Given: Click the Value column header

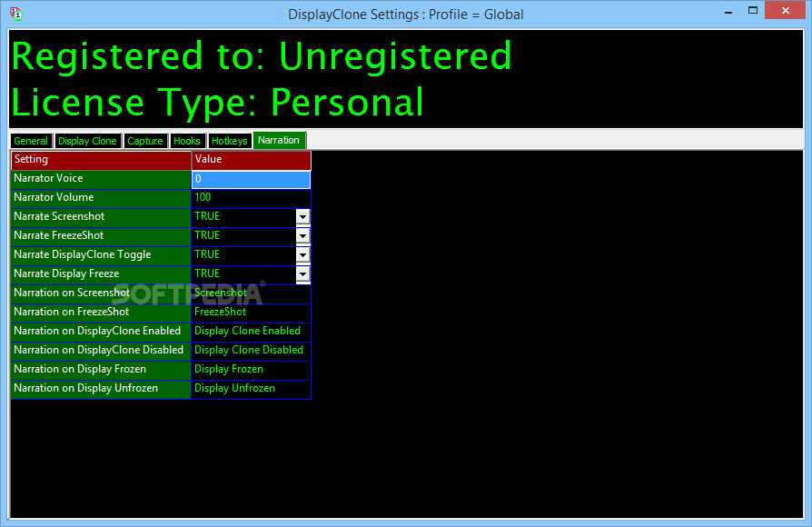Looking at the screenshot, I should coord(252,160).
